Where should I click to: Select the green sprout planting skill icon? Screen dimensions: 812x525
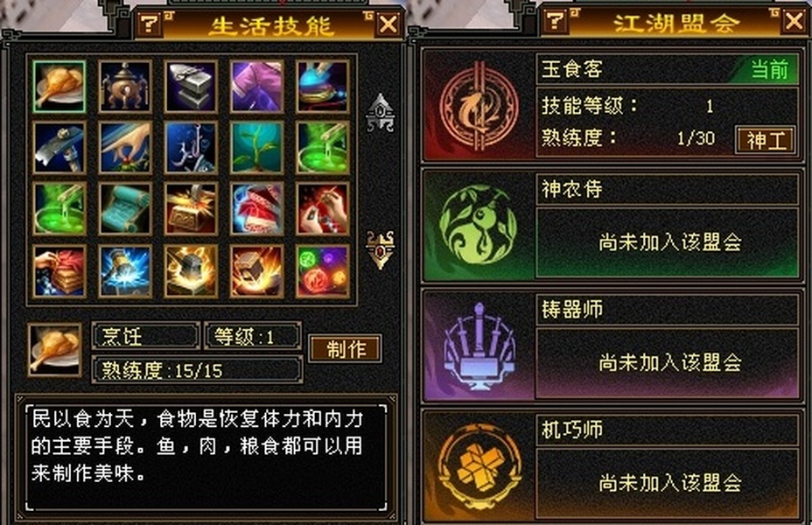click(257, 148)
